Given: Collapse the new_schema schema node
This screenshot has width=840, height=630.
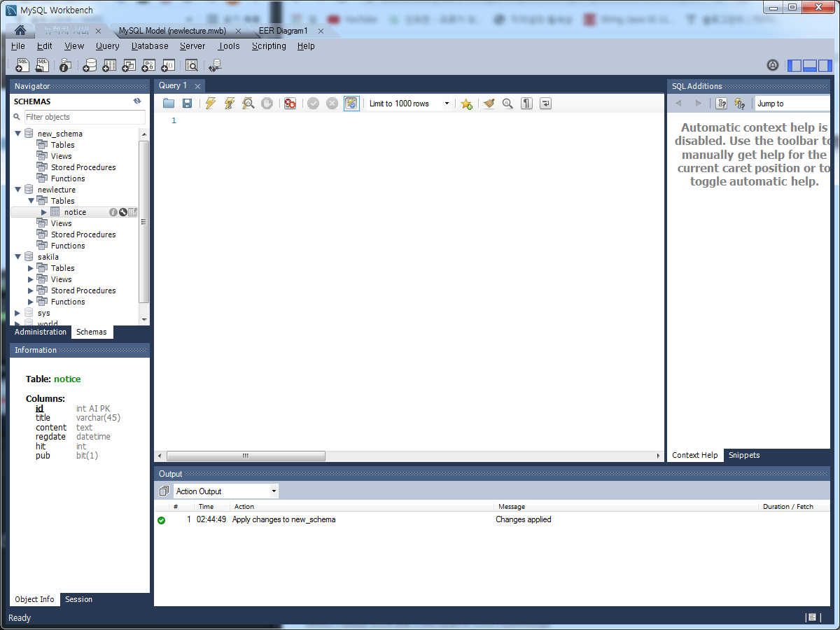Looking at the screenshot, I should pyautogui.click(x=18, y=133).
